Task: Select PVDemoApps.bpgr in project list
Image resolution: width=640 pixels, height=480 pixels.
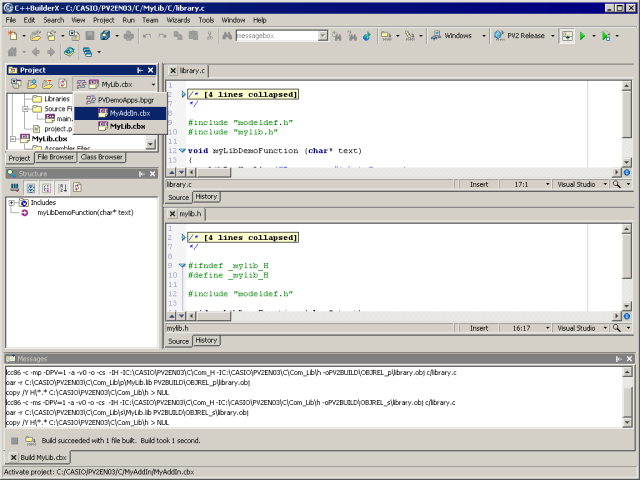Action: 120,100
